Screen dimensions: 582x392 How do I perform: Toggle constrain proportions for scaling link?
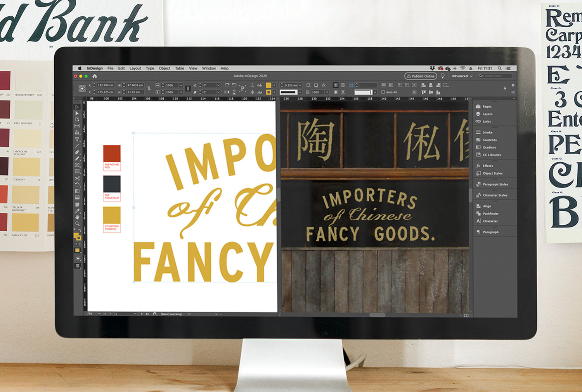[188, 88]
